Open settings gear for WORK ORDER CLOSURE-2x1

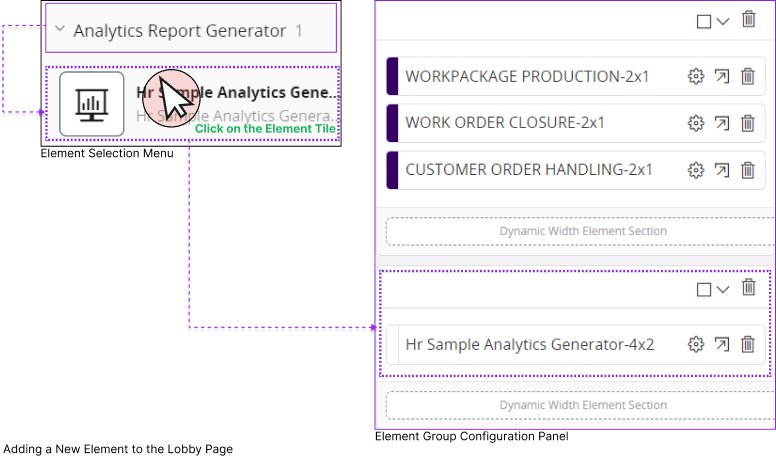(x=696, y=124)
